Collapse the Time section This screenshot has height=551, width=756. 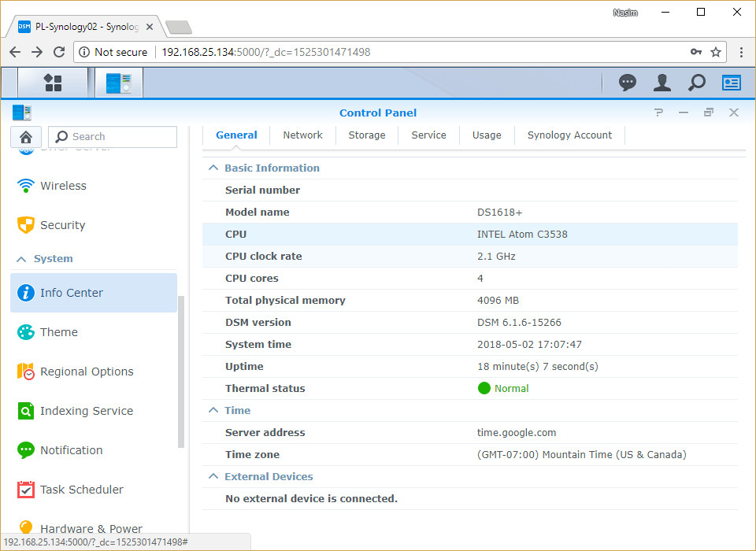pyautogui.click(x=213, y=410)
